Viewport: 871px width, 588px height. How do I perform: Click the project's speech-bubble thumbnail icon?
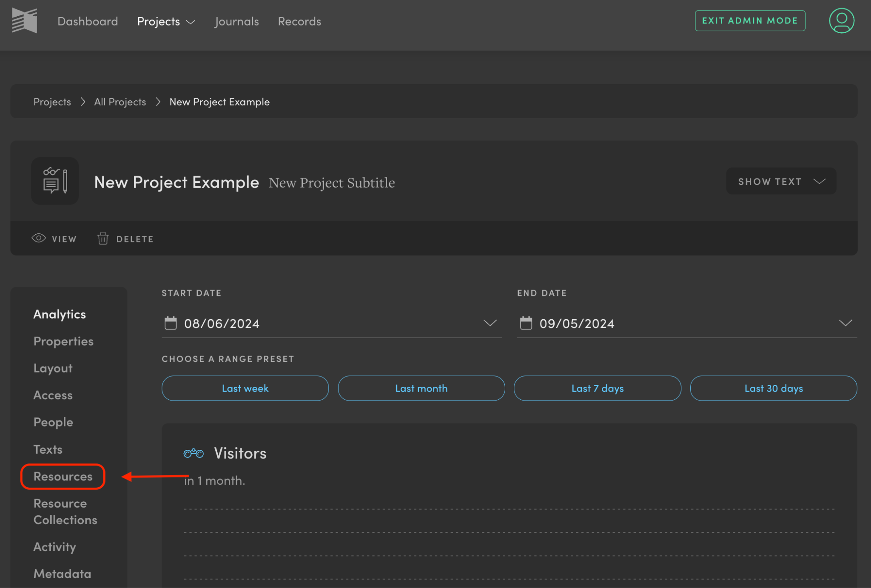(x=54, y=181)
